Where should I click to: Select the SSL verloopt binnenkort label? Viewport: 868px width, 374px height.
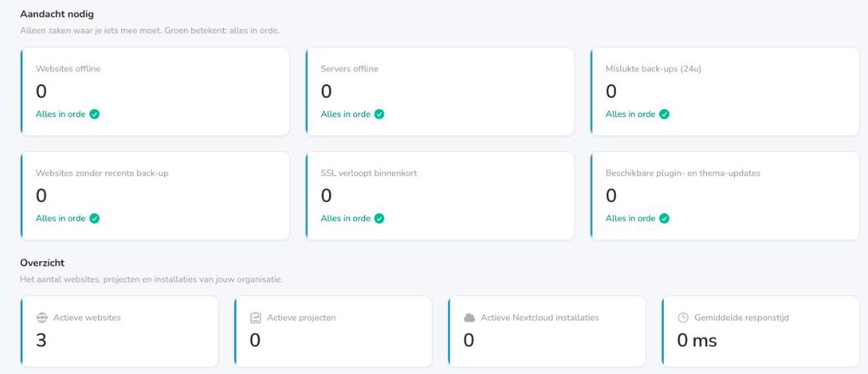(369, 174)
